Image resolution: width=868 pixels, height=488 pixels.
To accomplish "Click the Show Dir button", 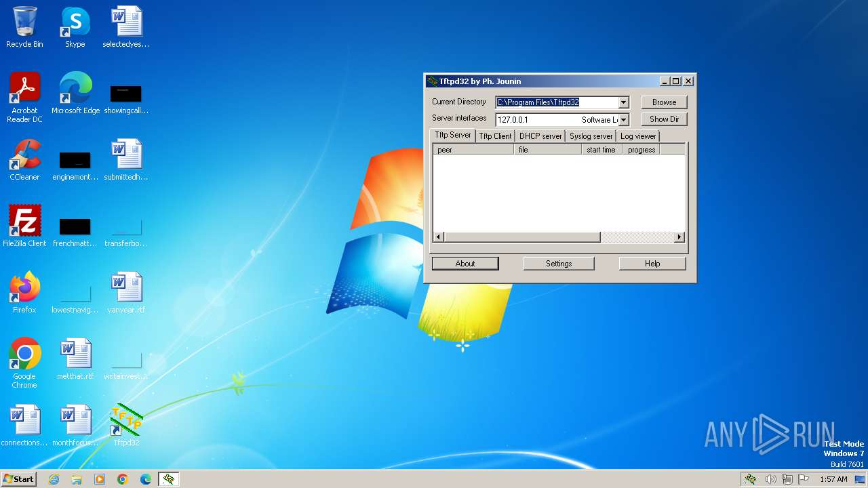I will pyautogui.click(x=664, y=119).
